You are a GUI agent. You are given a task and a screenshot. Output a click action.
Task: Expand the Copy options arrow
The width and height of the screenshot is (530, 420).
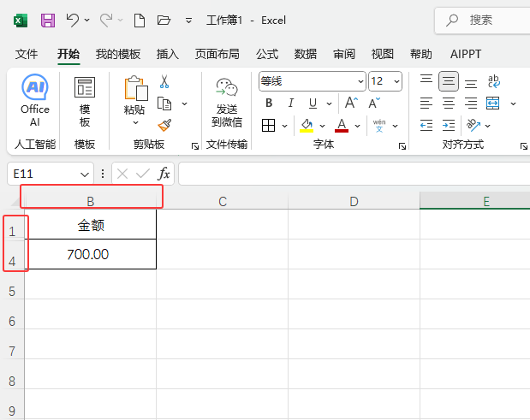click(185, 104)
